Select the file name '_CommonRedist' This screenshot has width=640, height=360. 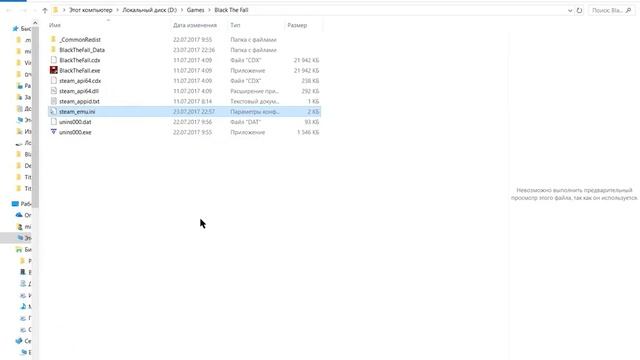click(x=80, y=40)
